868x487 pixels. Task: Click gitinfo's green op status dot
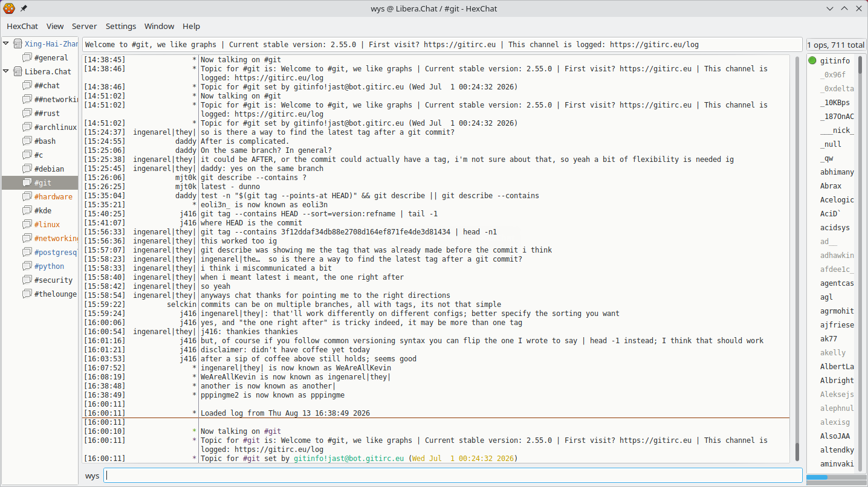[x=812, y=60]
